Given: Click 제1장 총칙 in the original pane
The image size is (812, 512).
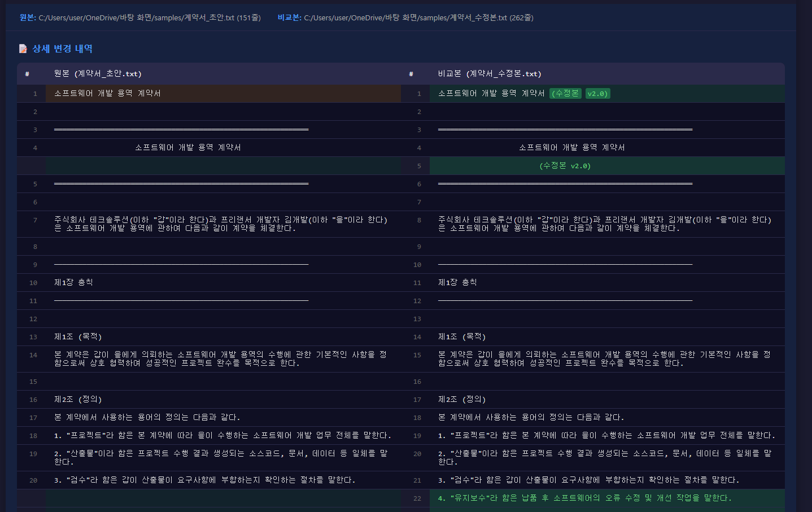Looking at the screenshot, I should pyautogui.click(x=73, y=283).
